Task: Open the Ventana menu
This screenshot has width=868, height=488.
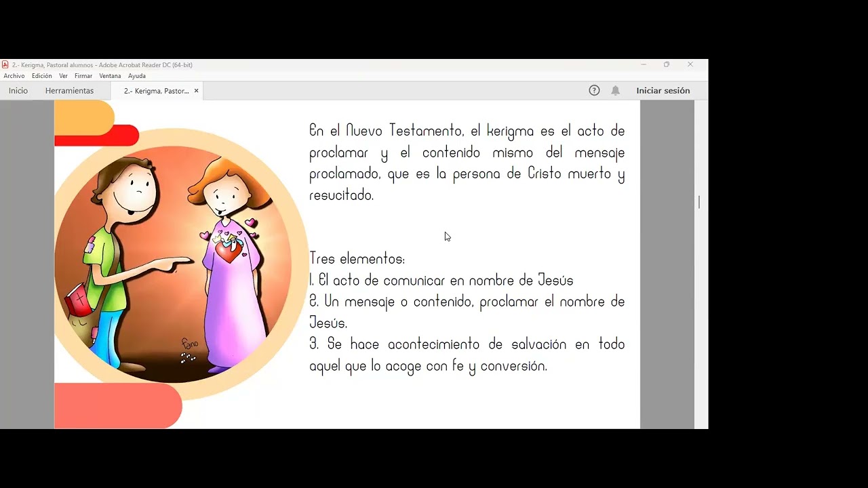Action: [110, 76]
